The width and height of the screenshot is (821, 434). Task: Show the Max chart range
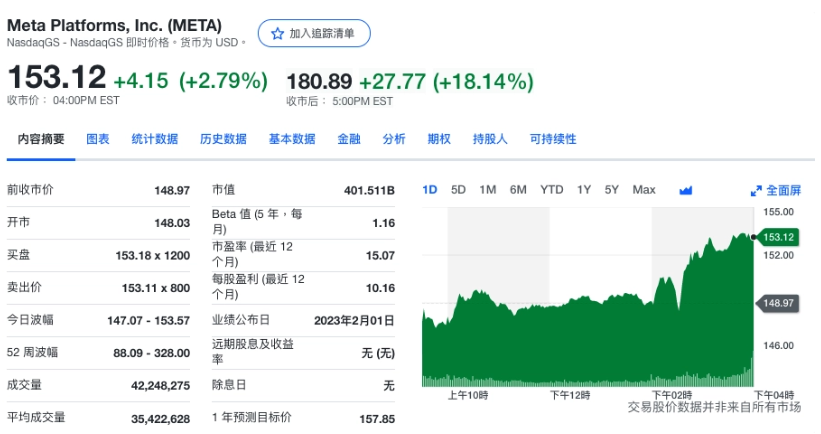pos(644,190)
